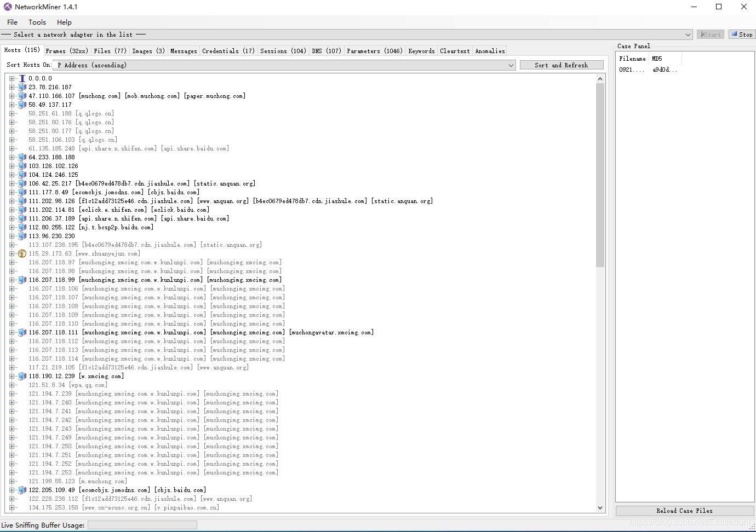Expand the 115.29.173.63 zhuanyejun node

pos(12,253)
